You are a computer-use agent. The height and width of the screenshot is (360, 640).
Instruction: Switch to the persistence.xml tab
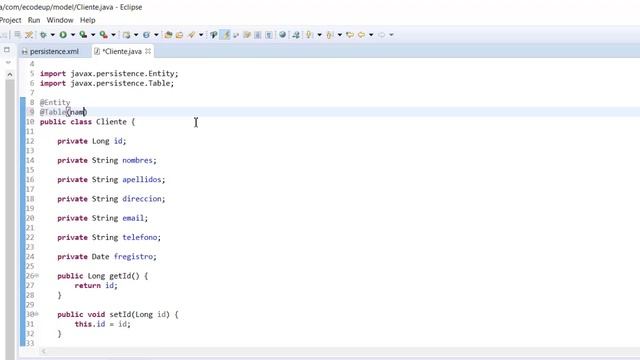54,51
